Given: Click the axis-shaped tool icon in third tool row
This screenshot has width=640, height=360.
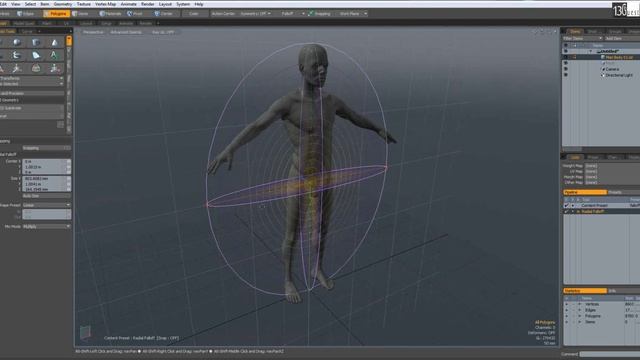Looking at the screenshot, I should pyautogui.click(x=17, y=68).
